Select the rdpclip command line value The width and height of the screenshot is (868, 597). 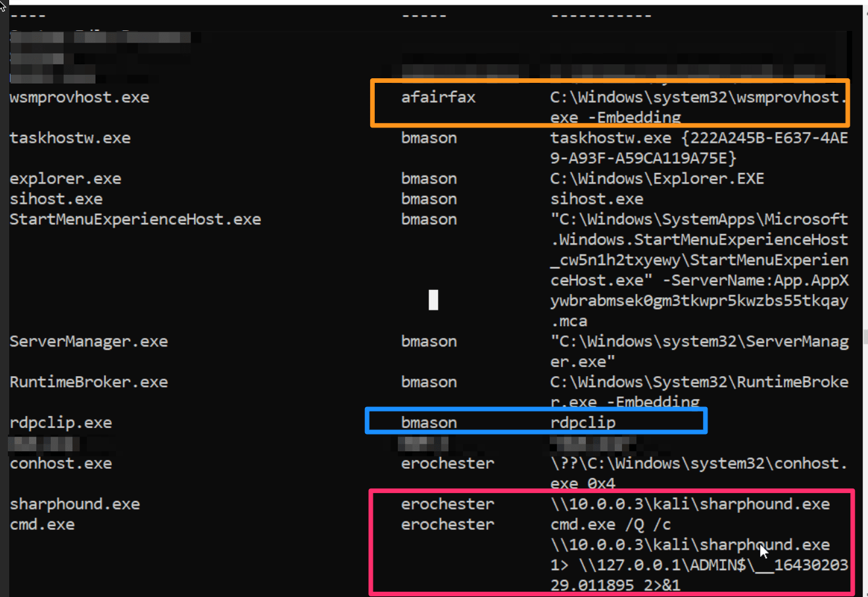pos(583,423)
